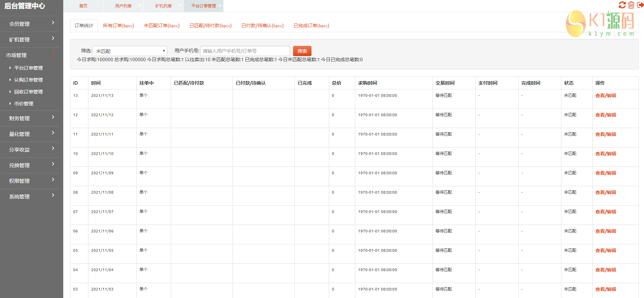Click 查看/编辑 for order ID 10

click(x=606, y=154)
